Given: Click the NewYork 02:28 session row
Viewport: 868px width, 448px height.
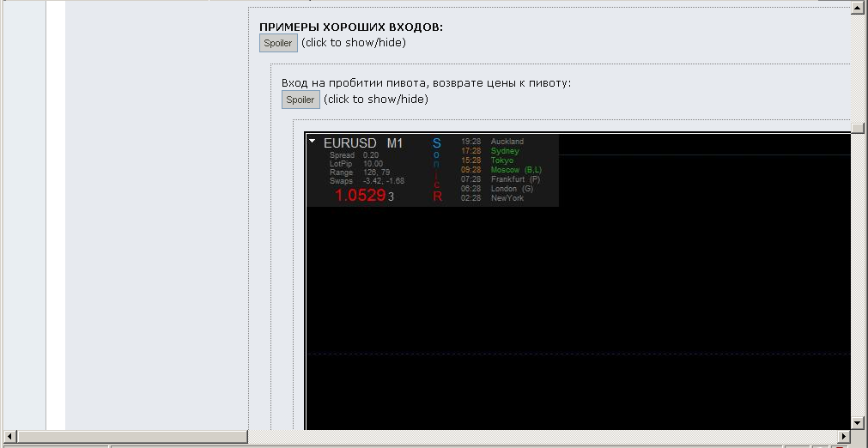Looking at the screenshot, I should [x=492, y=198].
